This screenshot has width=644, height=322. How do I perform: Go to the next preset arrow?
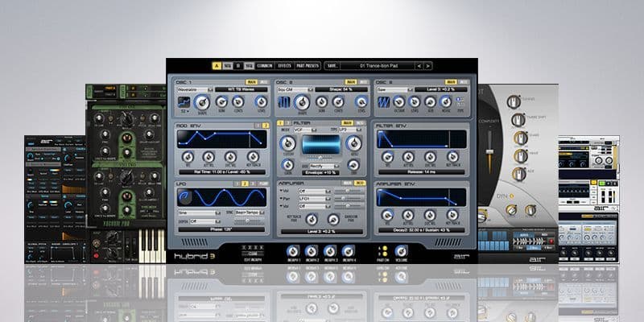click(x=428, y=66)
